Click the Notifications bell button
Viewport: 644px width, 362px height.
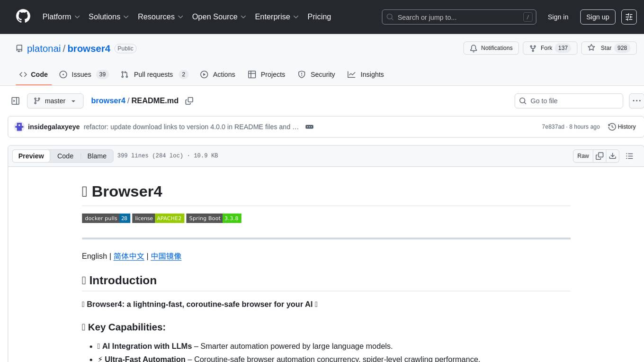[x=491, y=48]
